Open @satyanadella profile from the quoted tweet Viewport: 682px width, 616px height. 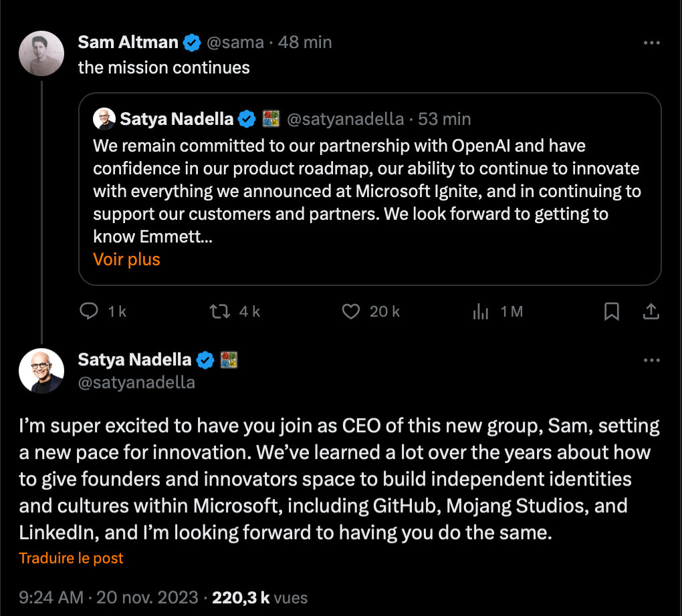coord(345,119)
